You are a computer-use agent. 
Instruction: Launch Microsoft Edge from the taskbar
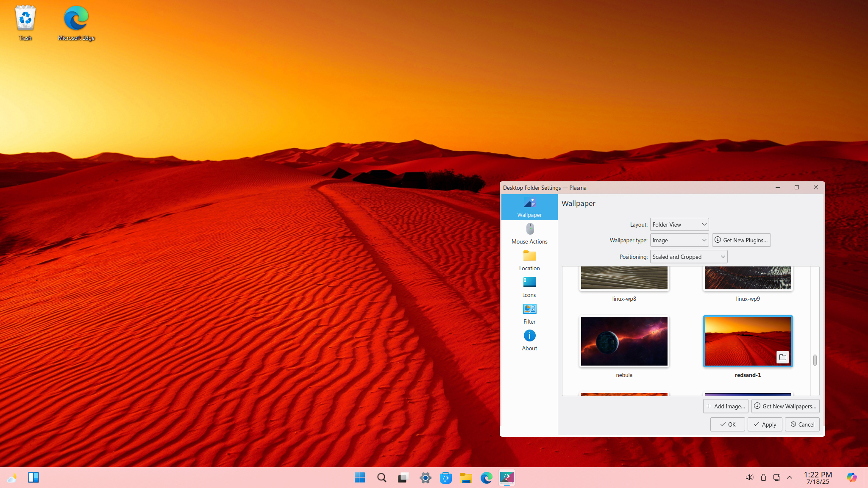pyautogui.click(x=486, y=477)
